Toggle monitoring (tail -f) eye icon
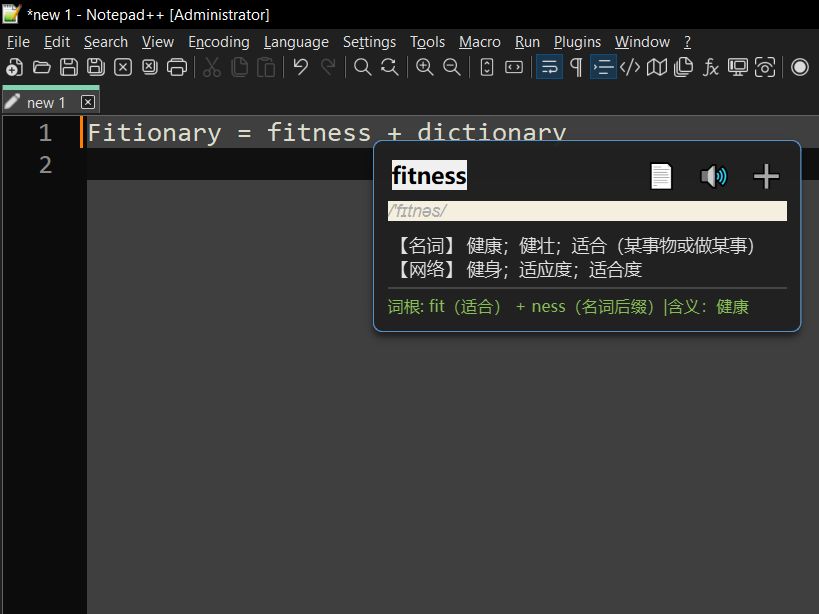Viewport: 819px width, 614px height. tap(765, 67)
